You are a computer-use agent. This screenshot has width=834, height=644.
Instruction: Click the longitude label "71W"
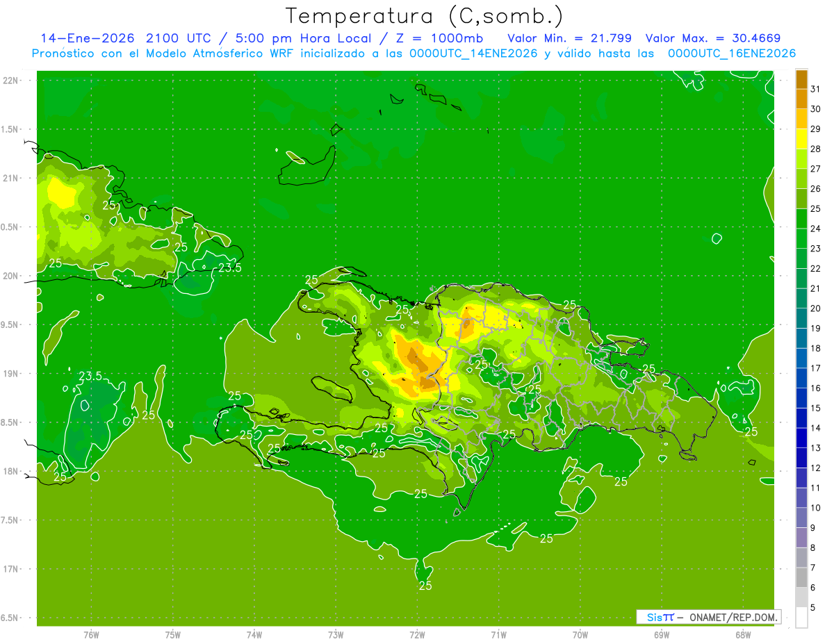click(498, 635)
